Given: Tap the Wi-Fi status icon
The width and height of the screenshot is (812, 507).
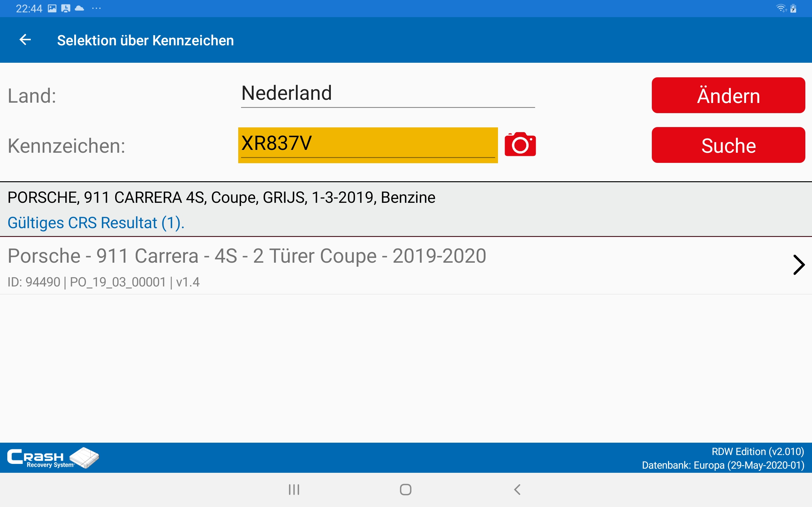Looking at the screenshot, I should 782,8.
